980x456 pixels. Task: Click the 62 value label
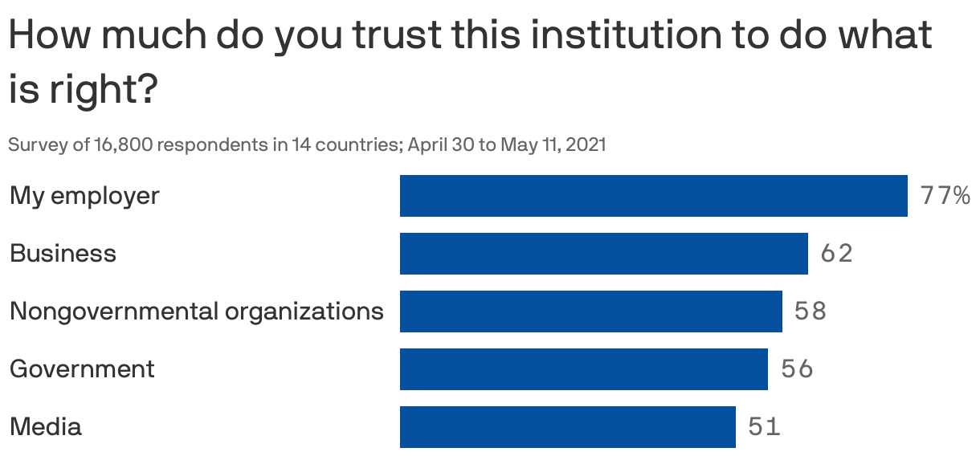836,254
